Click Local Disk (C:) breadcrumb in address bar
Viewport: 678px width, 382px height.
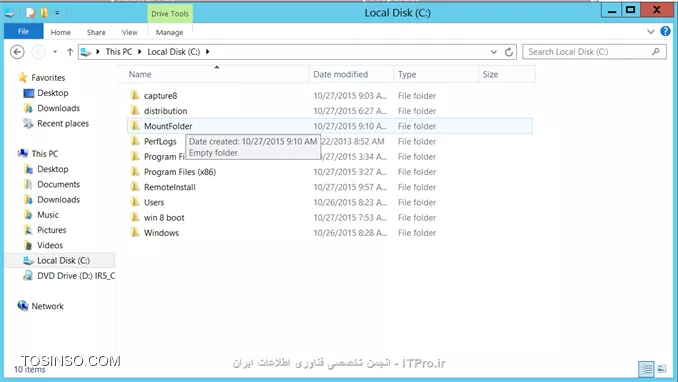[173, 51]
